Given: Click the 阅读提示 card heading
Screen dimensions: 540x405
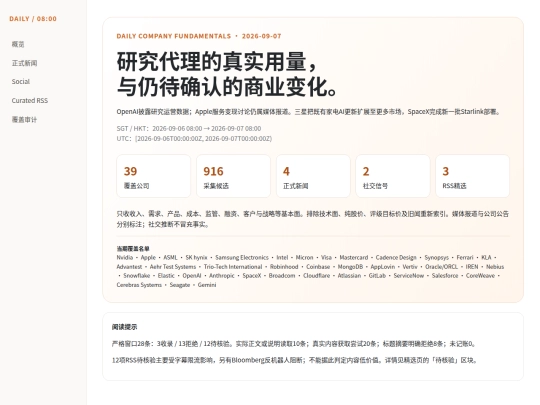Looking at the screenshot, I should point(124,327).
